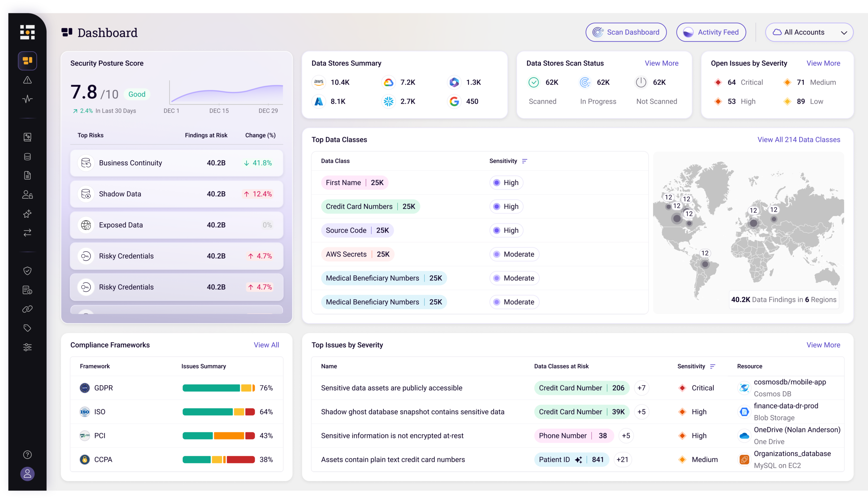
Task: Open the settings sliders sidebar icon
Action: click(x=27, y=347)
